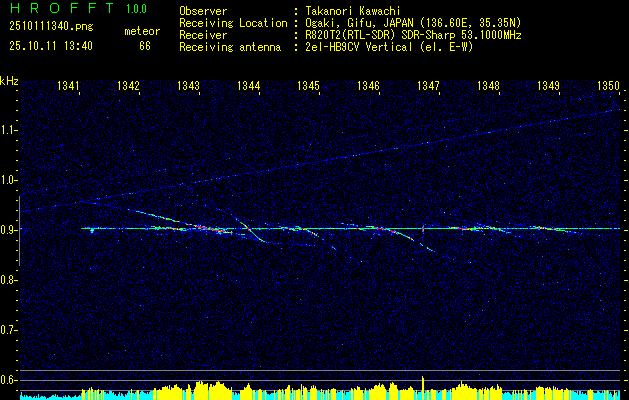The image size is (629, 400).
Task: Click time marker 1346
Action: [368, 85]
